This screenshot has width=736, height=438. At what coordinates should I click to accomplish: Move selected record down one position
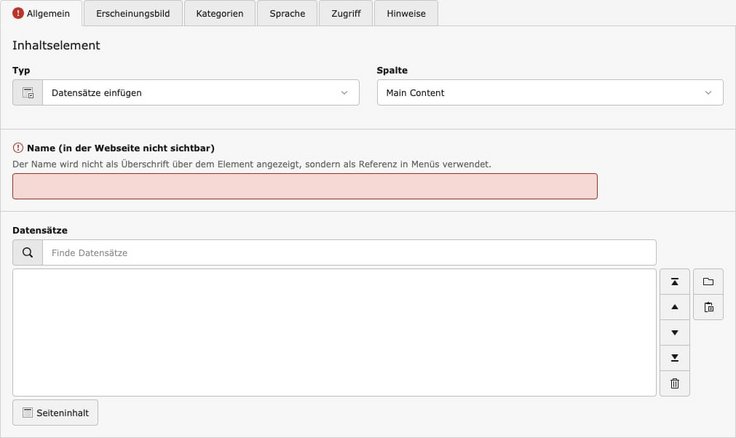pos(674,332)
